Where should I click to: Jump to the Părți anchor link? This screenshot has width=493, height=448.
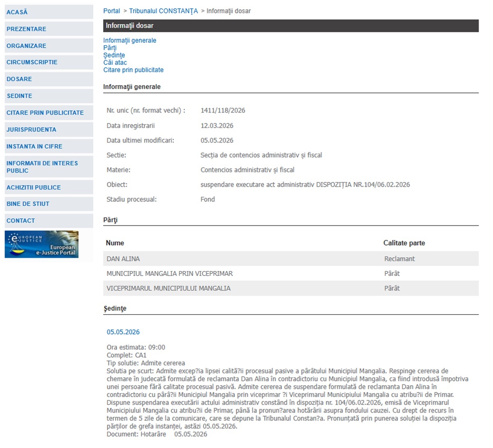110,48
